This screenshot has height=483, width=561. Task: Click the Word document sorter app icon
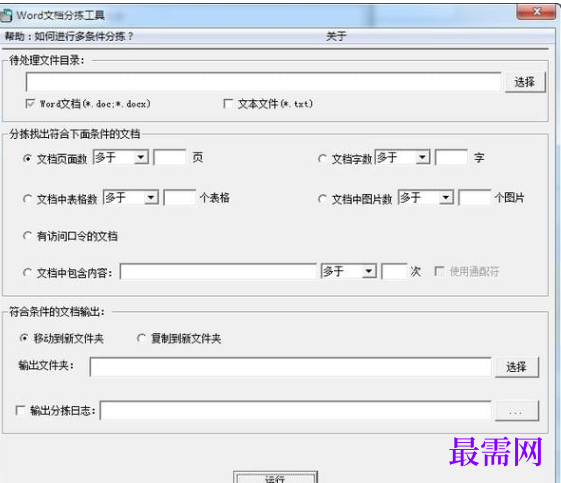click(6, 16)
